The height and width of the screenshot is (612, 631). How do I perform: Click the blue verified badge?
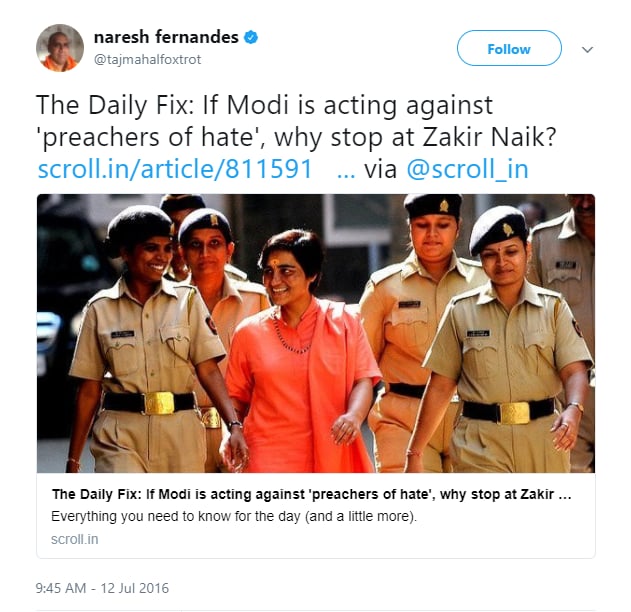(251, 38)
